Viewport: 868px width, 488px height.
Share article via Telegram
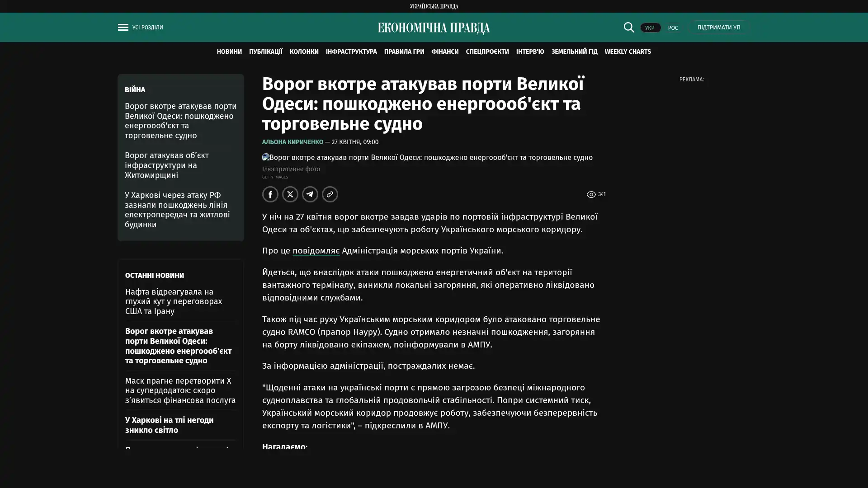click(x=310, y=194)
